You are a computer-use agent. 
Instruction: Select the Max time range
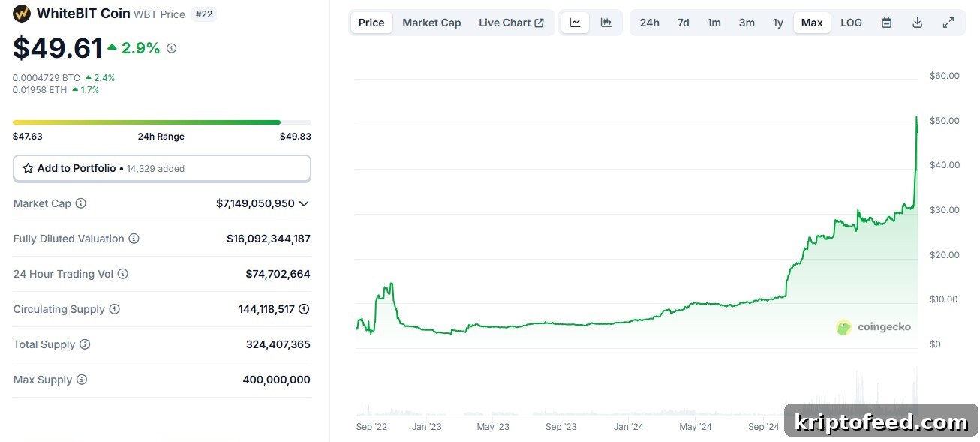(x=812, y=23)
